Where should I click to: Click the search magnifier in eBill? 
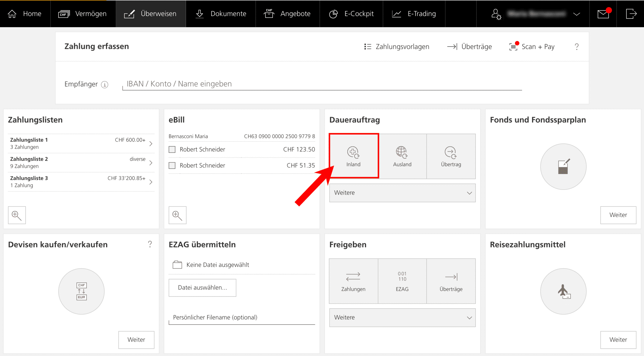178,215
